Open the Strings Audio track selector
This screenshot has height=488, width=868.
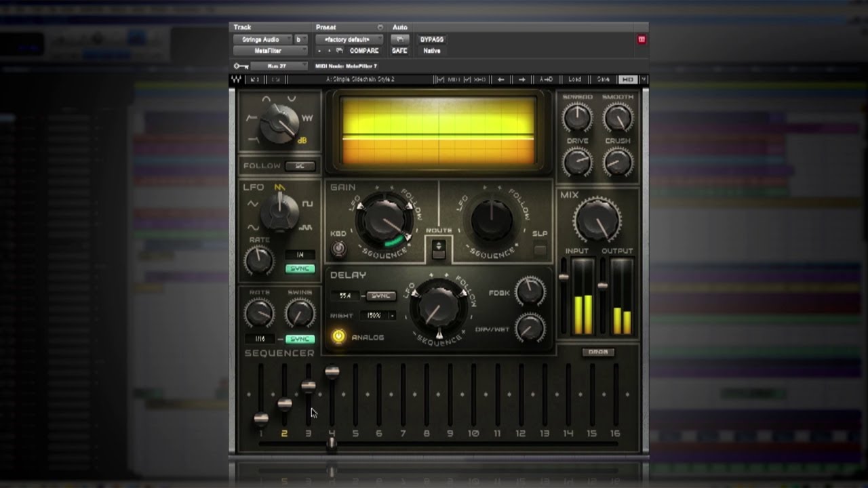[262, 39]
